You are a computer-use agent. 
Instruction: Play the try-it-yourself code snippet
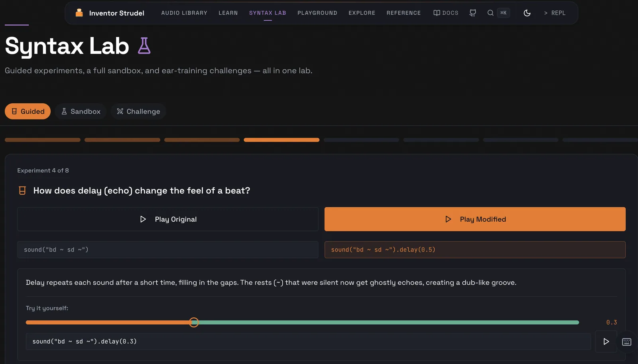click(606, 341)
